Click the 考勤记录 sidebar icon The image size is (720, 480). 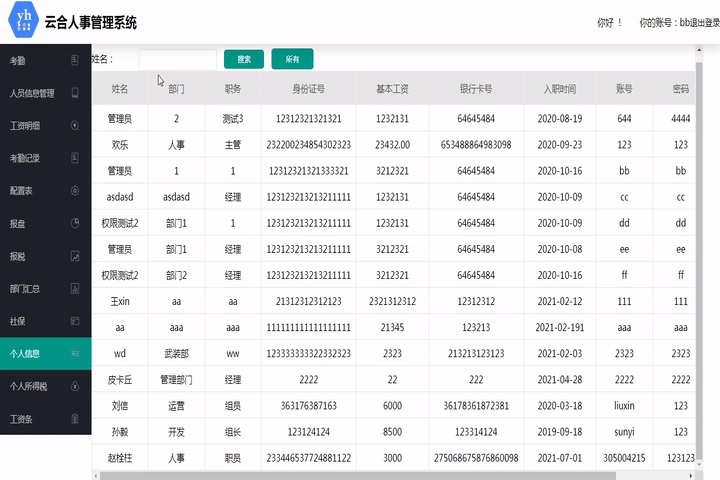tap(75, 158)
